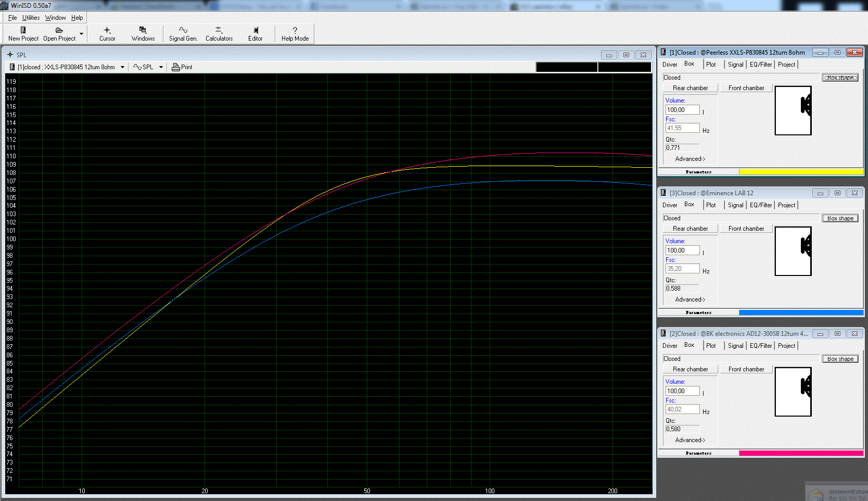Open the Windows toolbar button
The height and width of the screenshot is (501, 868).
[143, 34]
